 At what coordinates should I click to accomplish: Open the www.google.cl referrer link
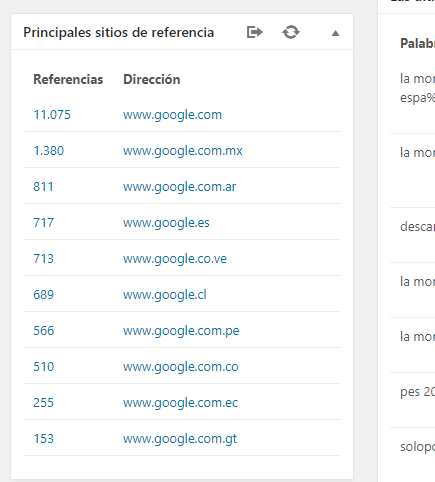[165, 295]
